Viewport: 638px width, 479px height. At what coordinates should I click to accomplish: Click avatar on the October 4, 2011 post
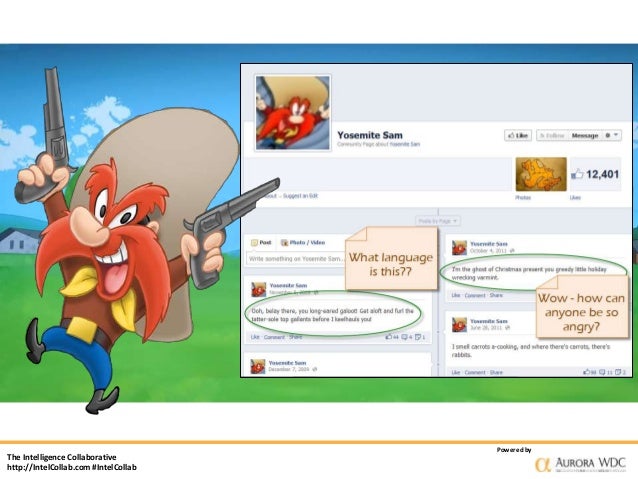coord(459,247)
